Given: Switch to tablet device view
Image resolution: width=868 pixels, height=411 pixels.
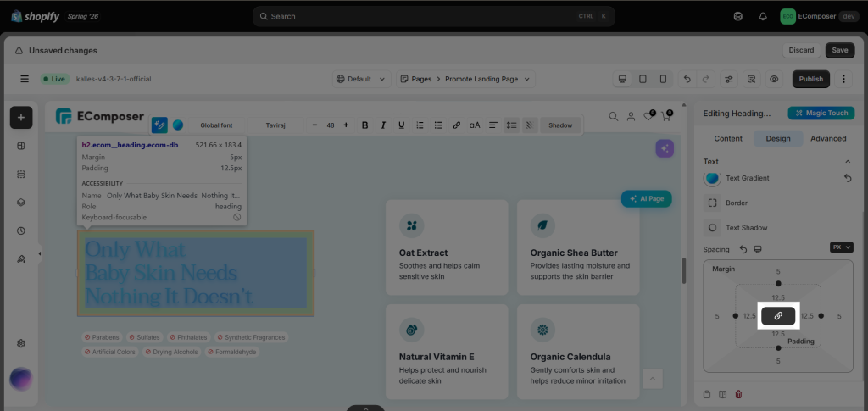Looking at the screenshot, I should [x=643, y=79].
